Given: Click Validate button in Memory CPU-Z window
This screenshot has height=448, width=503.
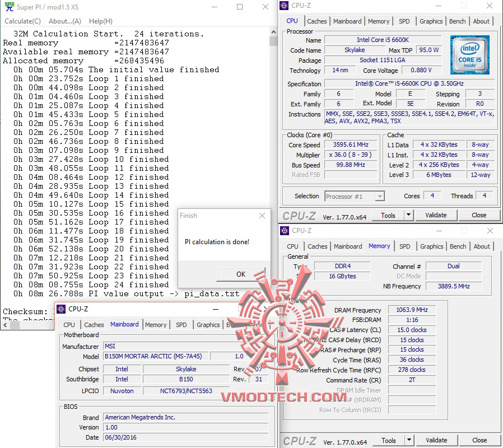Looking at the screenshot, I should (x=436, y=441).
